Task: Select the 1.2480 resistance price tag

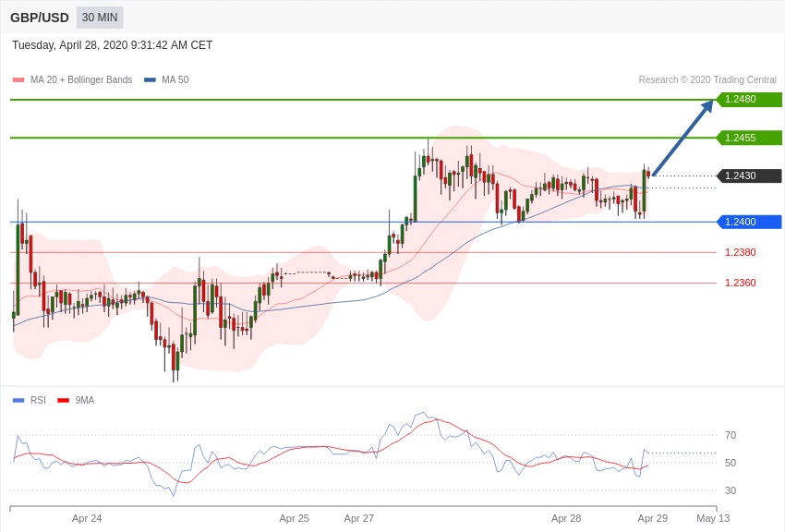Action: pos(749,99)
